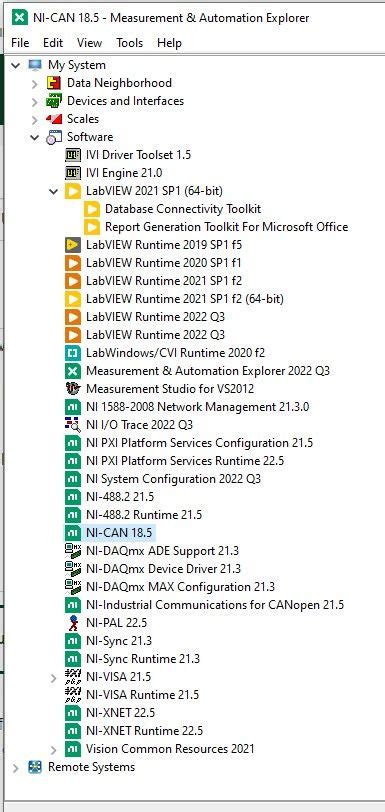Click the LabWindows/CVI Runtime 2020 f2 icon
385x812 pixels.
pyautogui.click(x=73, y=353)
